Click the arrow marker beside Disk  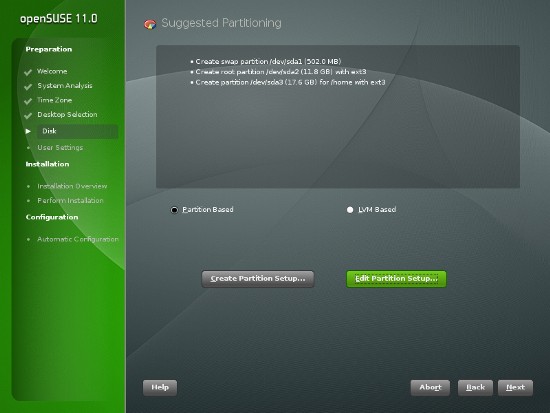point(28,131)
